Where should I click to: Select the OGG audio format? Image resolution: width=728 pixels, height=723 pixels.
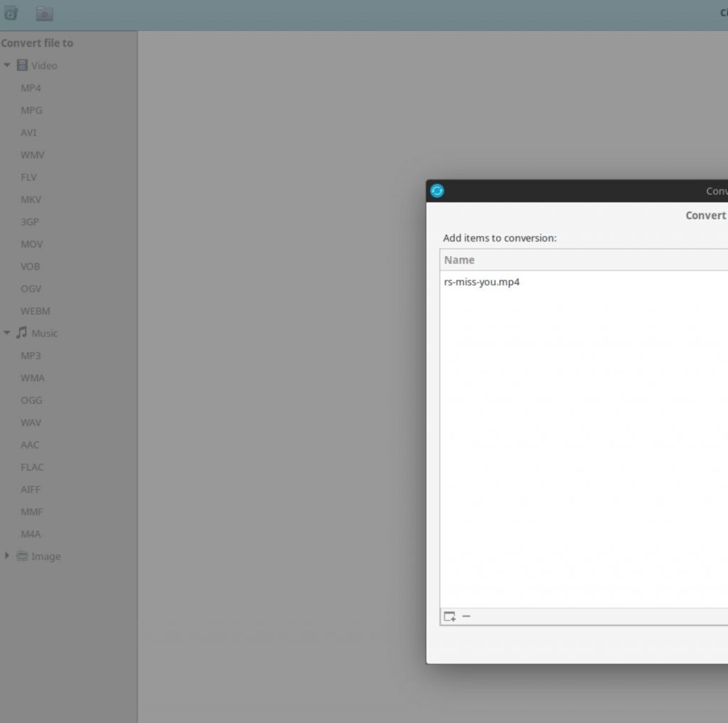(x=31, y=400)
